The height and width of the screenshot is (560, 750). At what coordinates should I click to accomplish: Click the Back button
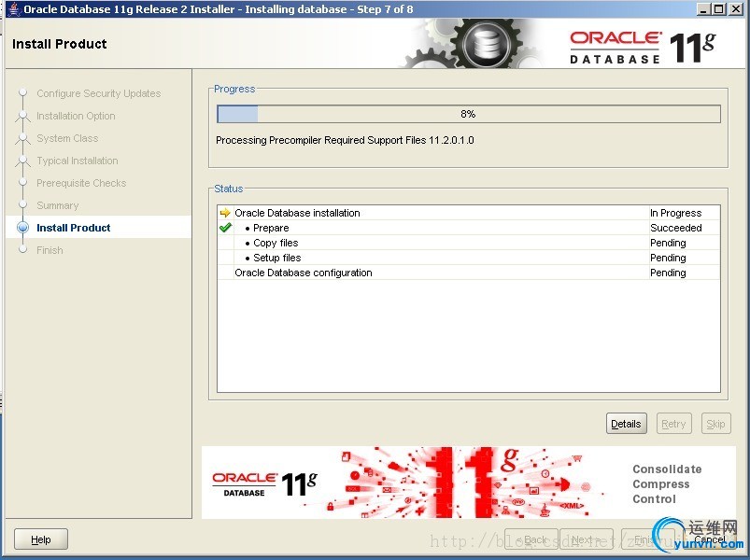[x=531, y=539]
